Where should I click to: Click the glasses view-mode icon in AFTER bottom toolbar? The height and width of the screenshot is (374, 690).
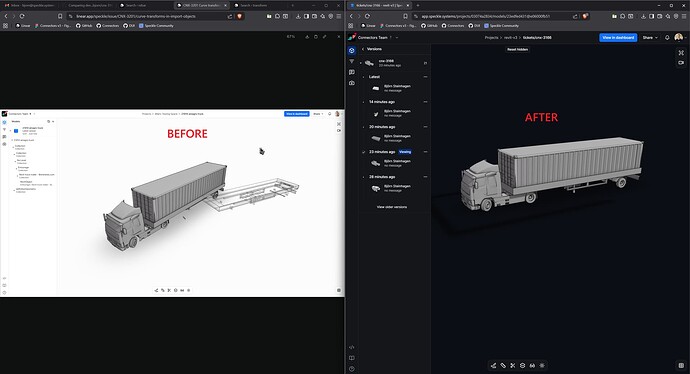click(532, 366)
